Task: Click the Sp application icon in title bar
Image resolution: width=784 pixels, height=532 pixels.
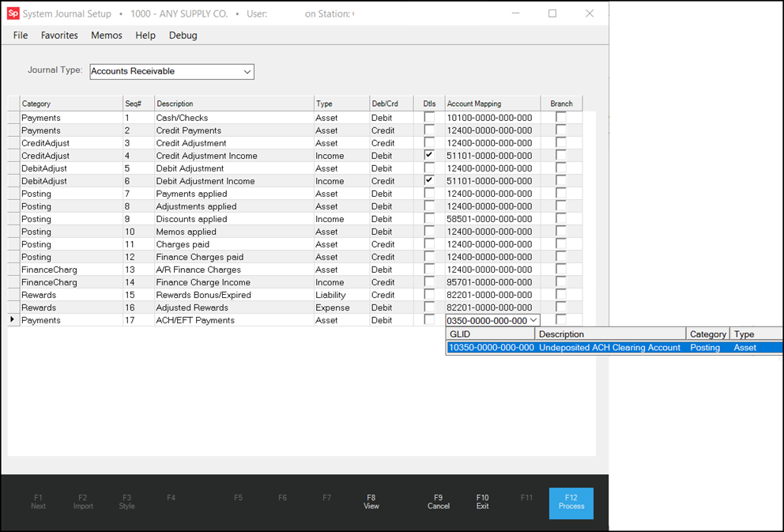Action: 13,13
